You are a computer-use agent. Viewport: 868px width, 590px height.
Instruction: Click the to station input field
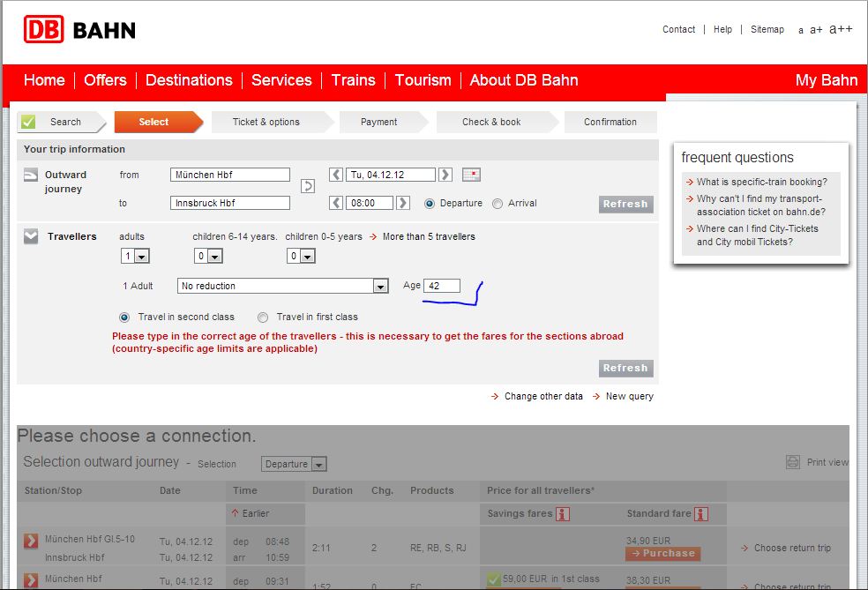(230, 203)
